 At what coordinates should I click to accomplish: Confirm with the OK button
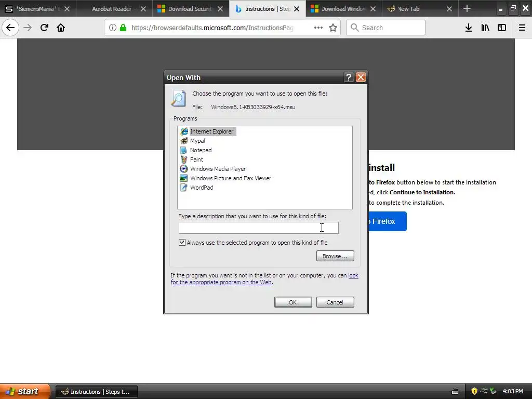click(x=293, y=302)
